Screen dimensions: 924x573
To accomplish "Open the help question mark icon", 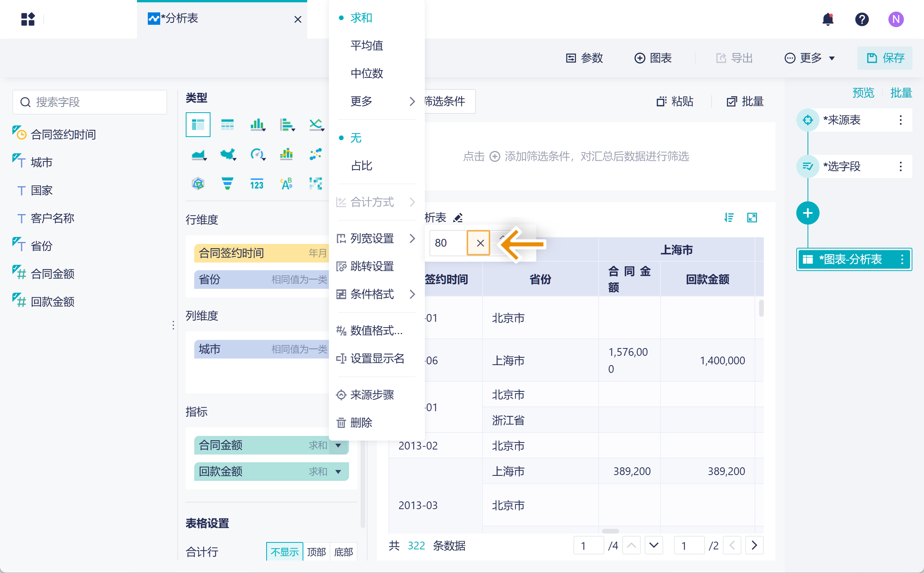I will click(x=862, y=19).
